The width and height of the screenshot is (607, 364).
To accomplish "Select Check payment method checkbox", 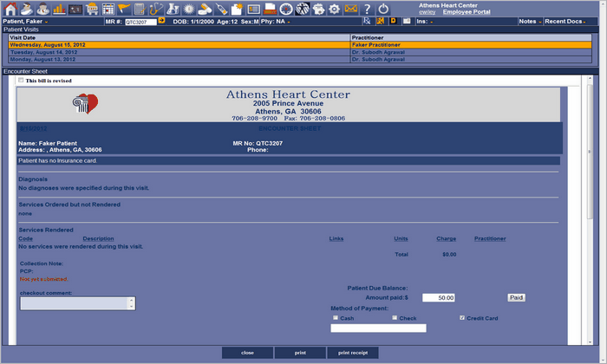I will point(395,317).
